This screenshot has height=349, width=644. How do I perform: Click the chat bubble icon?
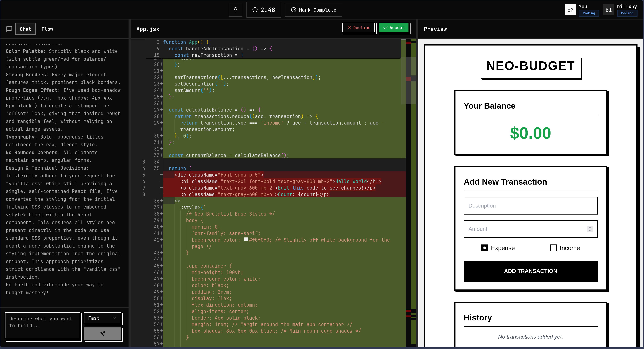[9, 29]
